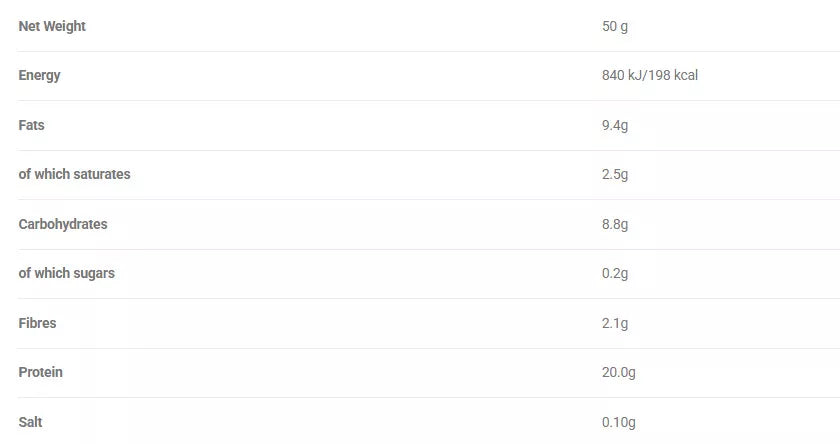Click the Energy row label
This screenshot has width=840, height=444.
pyautogui.click(x=40, y=75)
